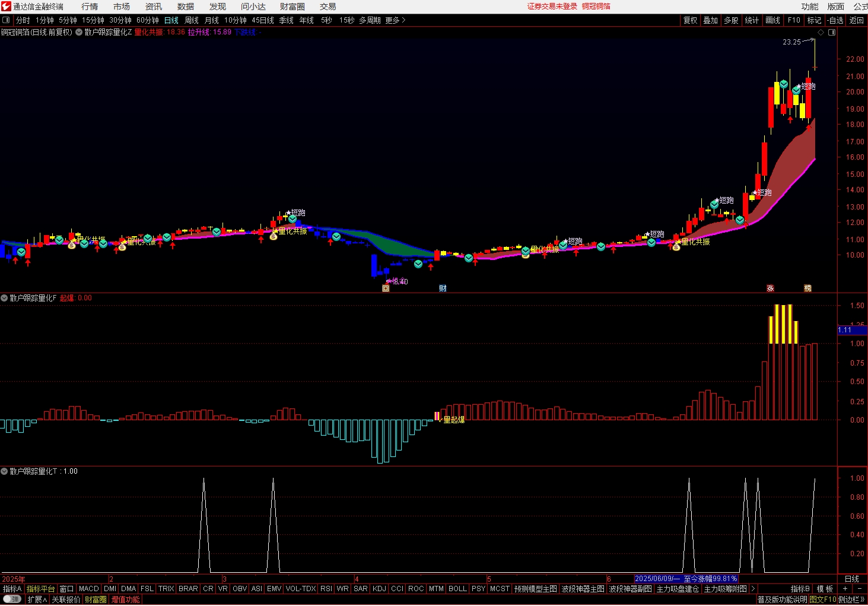The image size is (868, 606).
Task: Click the 增值功能 link
Action: [126, 599]
